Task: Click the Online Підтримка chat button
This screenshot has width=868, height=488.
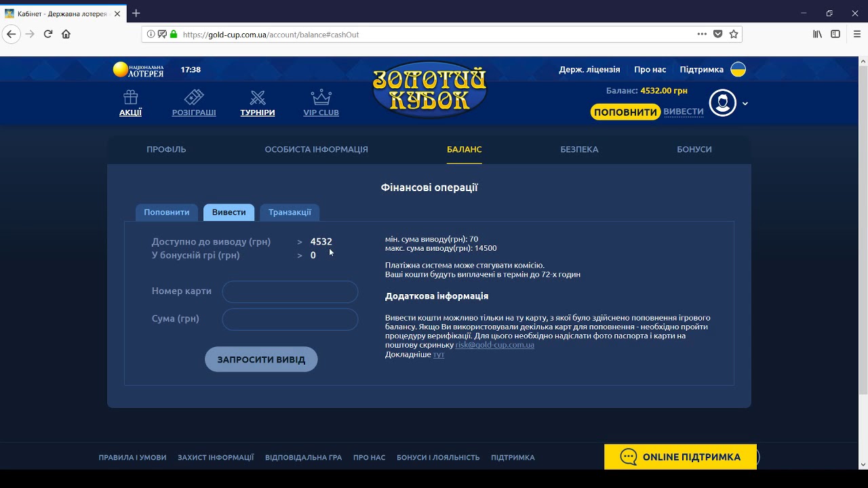Action: [680, 457]
